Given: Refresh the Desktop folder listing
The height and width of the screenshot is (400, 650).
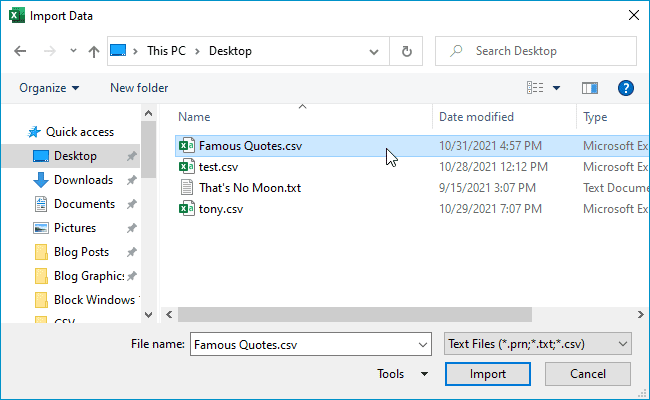Looking at the screenshot, I should coord(407,51).
